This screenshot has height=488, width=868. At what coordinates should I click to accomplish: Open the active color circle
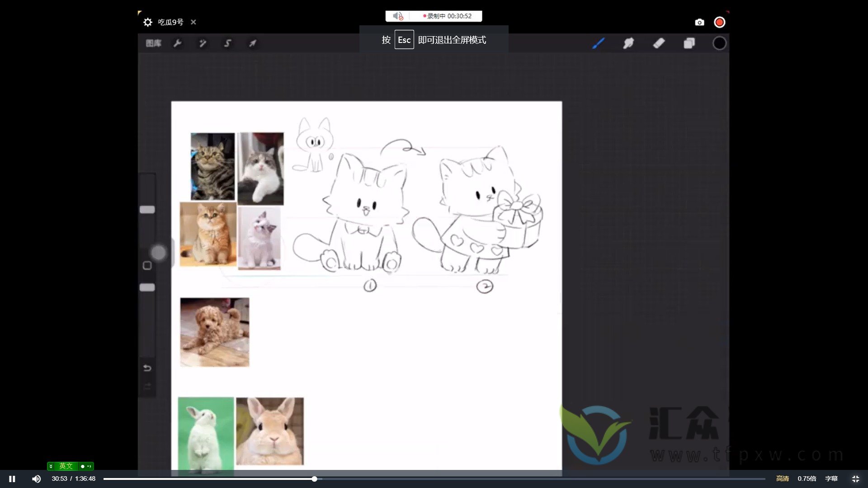(719, 43)
